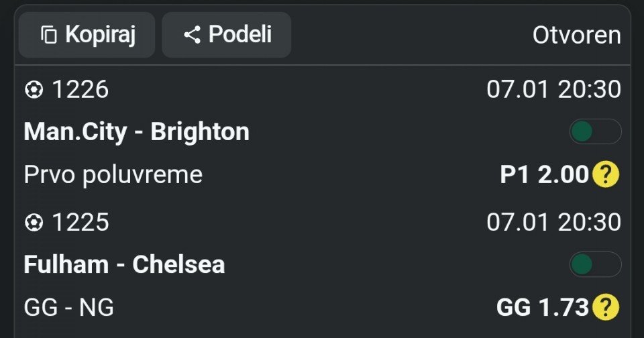The width and height of the screenshot is (644, 338).
Task: Tap match code 1226
Action: pyautogui.click(x=80, y=90)
